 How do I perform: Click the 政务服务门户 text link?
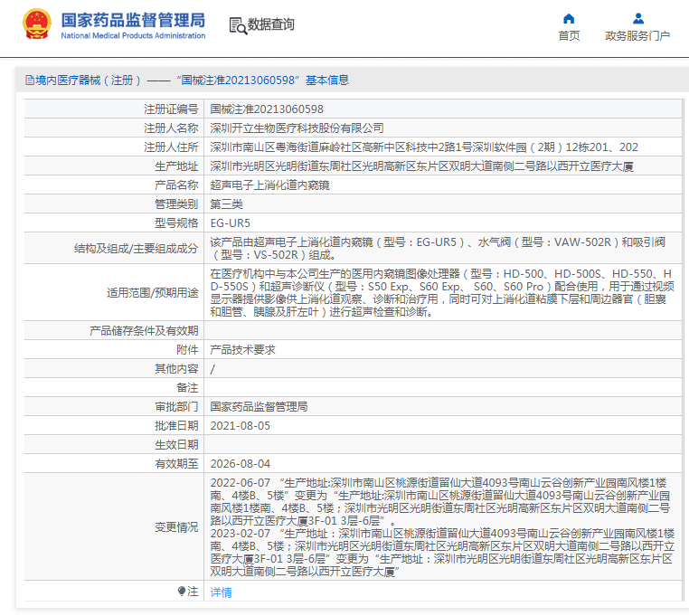tap(637, 35)
